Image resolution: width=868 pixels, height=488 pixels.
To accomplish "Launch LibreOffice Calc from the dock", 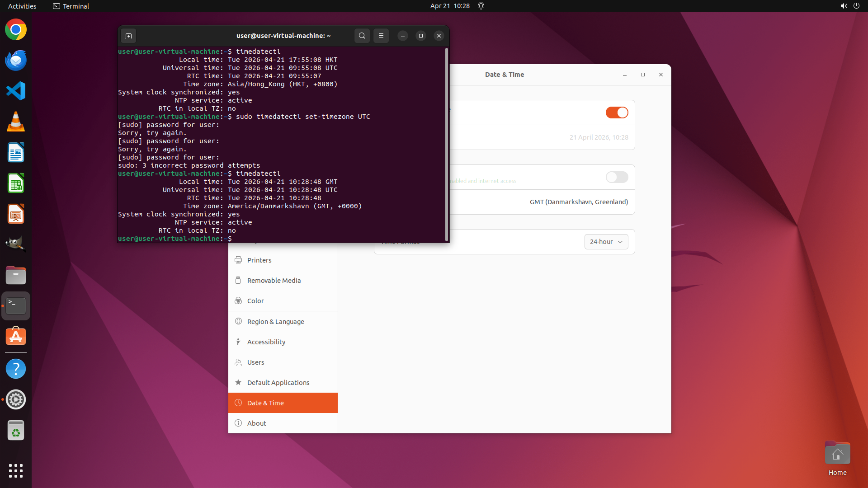I will coord(16,183).
